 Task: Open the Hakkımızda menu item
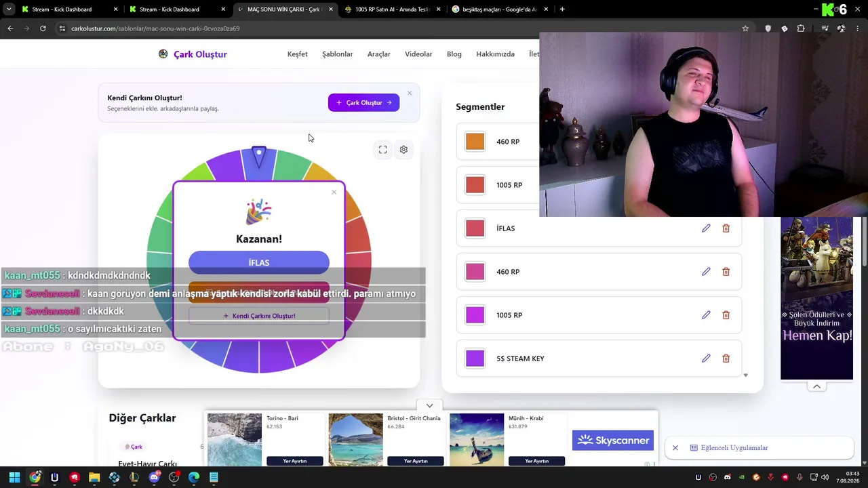point(496,54)
